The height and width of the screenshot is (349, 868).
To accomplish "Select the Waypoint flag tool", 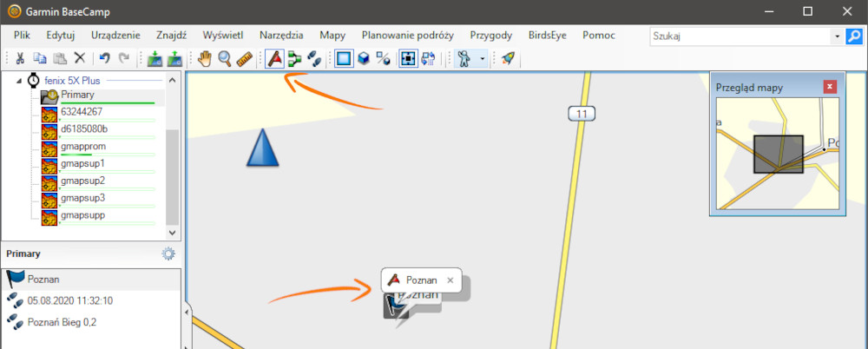I will pyautogui.click(x=274, y=59).
